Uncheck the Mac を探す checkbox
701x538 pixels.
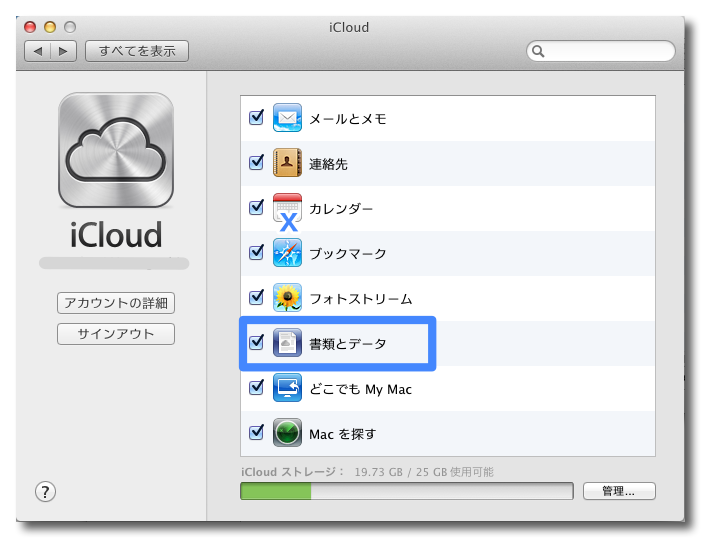(x=256, y=432)
